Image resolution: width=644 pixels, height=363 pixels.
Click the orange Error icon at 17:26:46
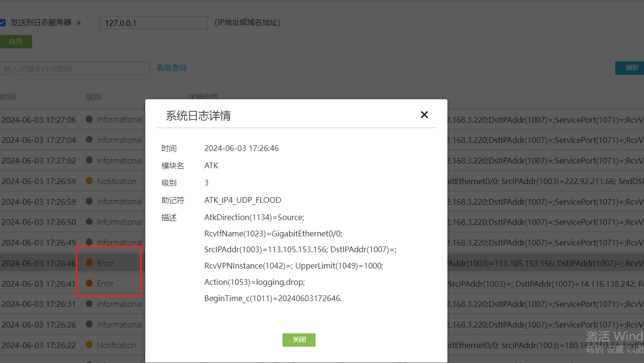[x=89, y=263]
